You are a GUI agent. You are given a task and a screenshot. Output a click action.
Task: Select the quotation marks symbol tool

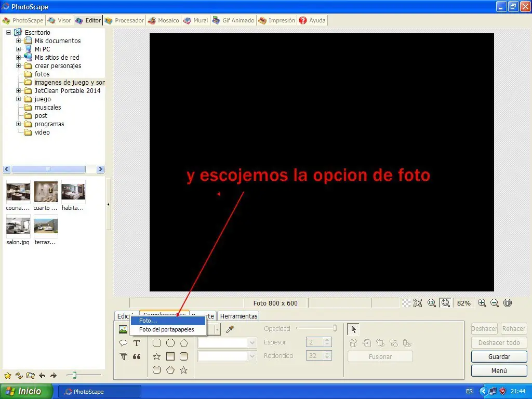137,356
